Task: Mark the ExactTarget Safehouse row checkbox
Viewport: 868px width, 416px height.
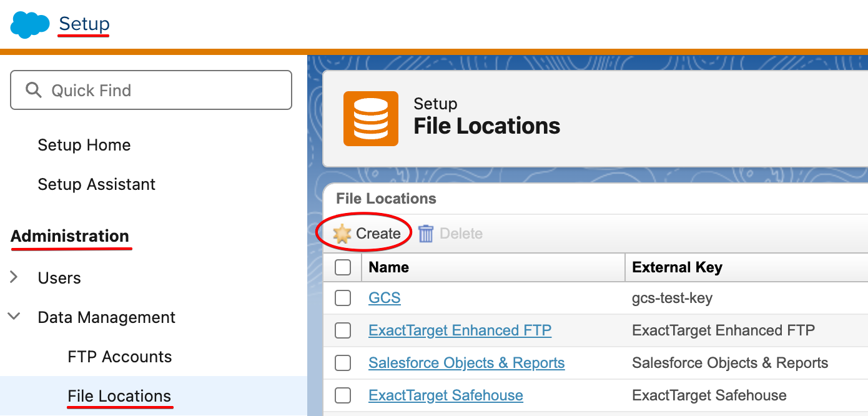Action: [343, 395]
